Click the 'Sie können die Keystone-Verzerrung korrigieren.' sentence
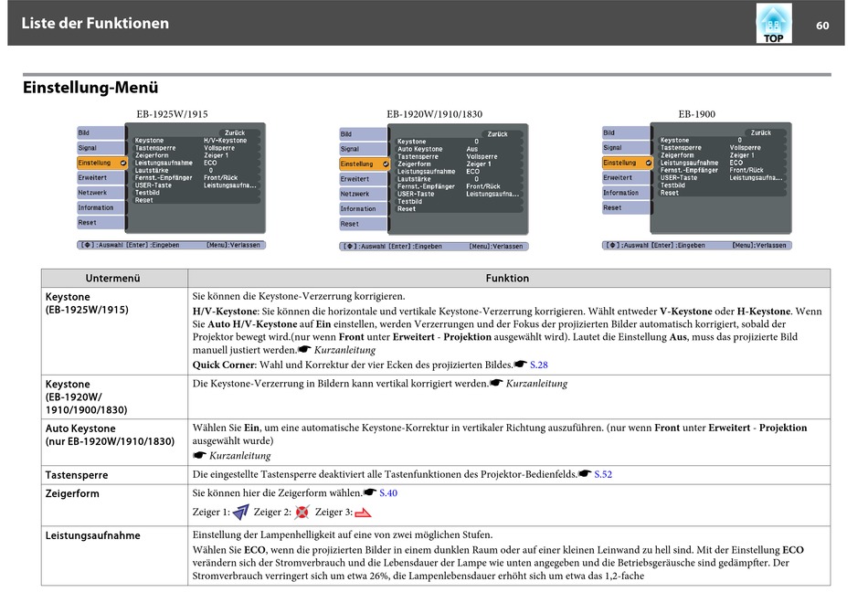868x603 pixels. pos(299,296)
